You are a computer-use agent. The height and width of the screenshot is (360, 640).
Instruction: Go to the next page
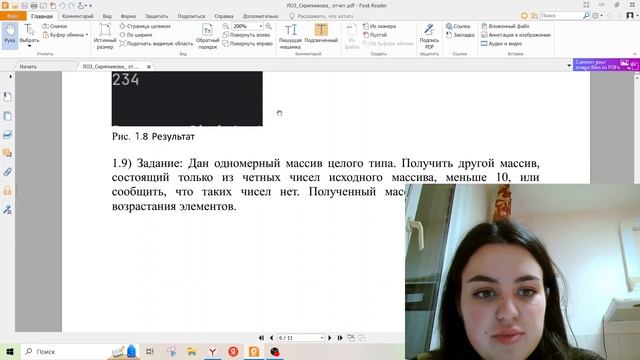click(x=330, y=338)
